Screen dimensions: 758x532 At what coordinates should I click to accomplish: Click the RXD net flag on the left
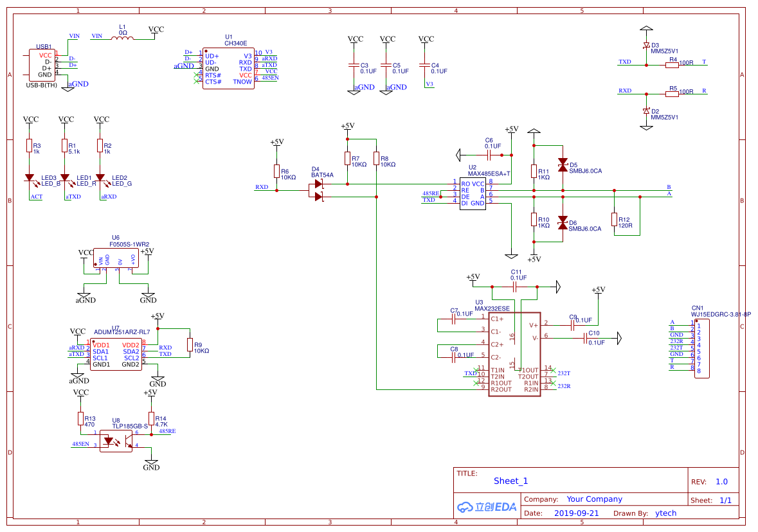260,187
